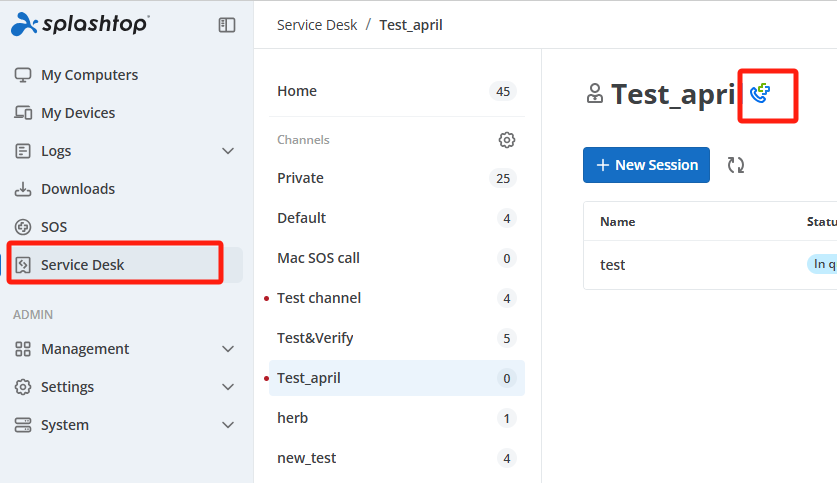Screen dimensions: 837x483
Task: Select the Test_april channel
Action: click(x=397, y=378)
